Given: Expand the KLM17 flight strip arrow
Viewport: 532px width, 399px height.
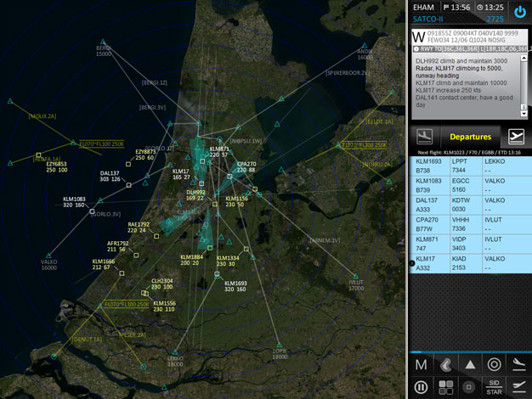Looking at the screenshot, I should click(x=413, y=264).
